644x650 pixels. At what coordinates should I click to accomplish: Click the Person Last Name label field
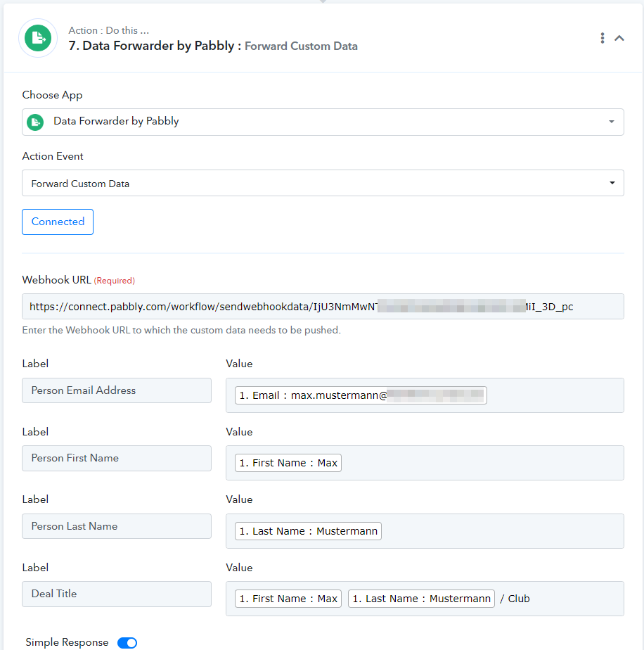tap(117, 526)
